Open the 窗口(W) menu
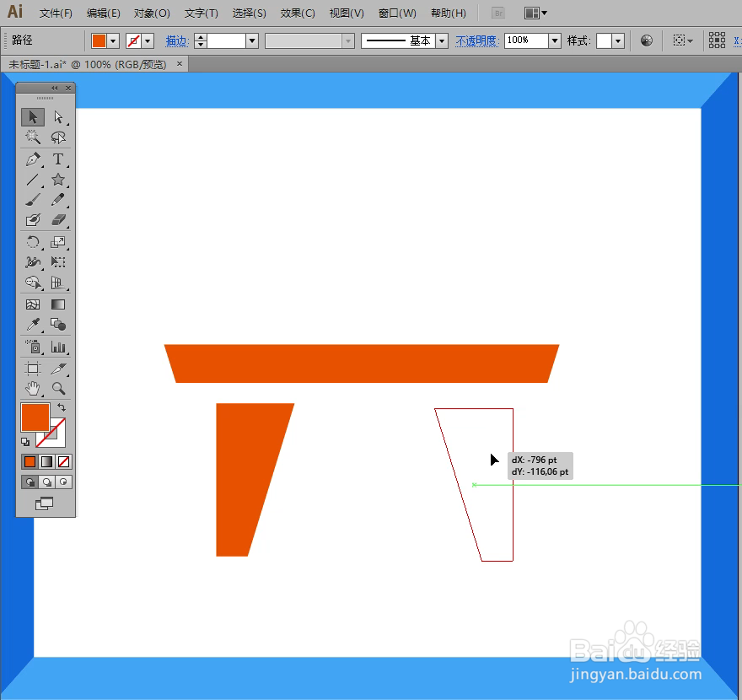742x700 pixels. 397,13
